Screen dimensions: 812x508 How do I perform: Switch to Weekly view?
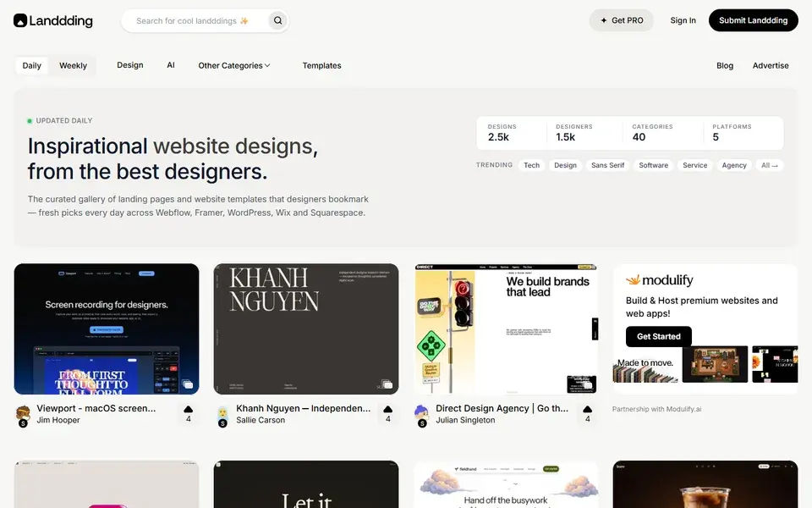tap(73, 66)
